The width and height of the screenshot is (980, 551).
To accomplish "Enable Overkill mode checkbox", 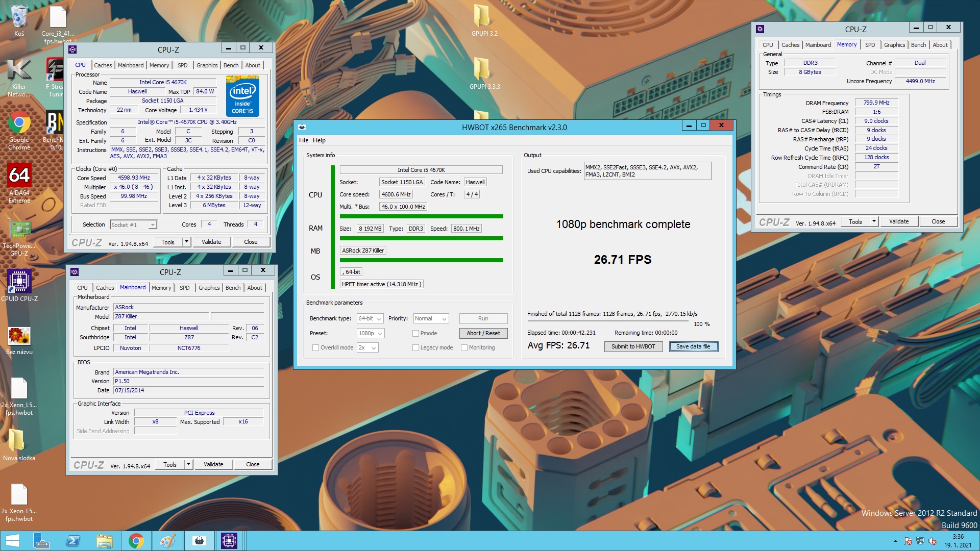I will point(315,348).
